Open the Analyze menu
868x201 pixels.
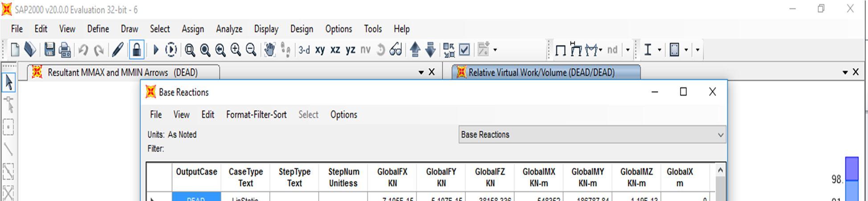tap(229, 29)
